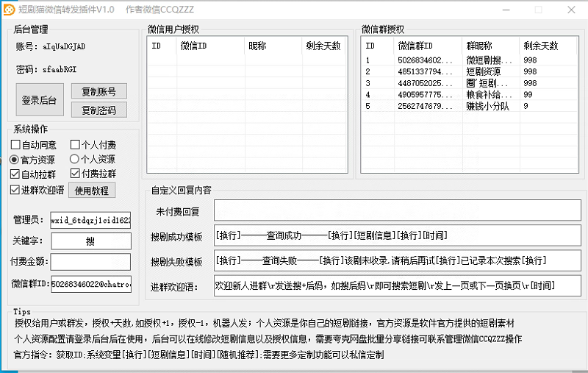Click the 管理员 wxid input field
The height and width of the screenshot is (373, 588).
(90, 220)
